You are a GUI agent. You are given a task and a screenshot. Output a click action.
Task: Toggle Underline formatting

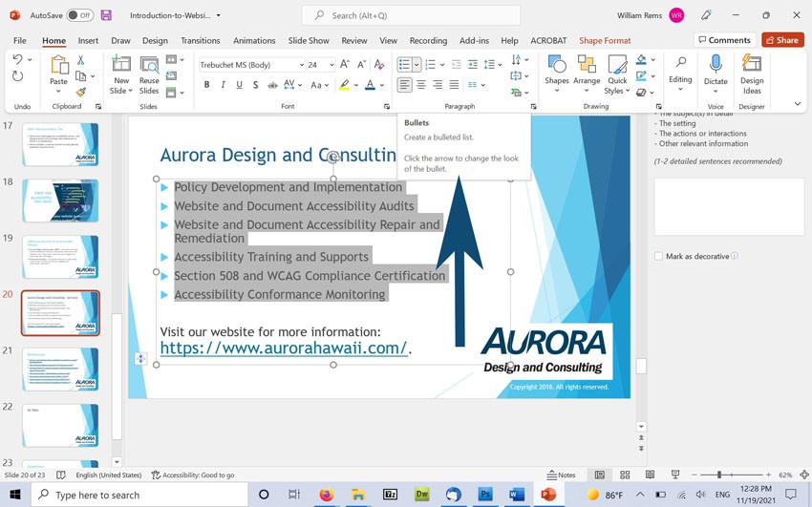coord(239,85)
